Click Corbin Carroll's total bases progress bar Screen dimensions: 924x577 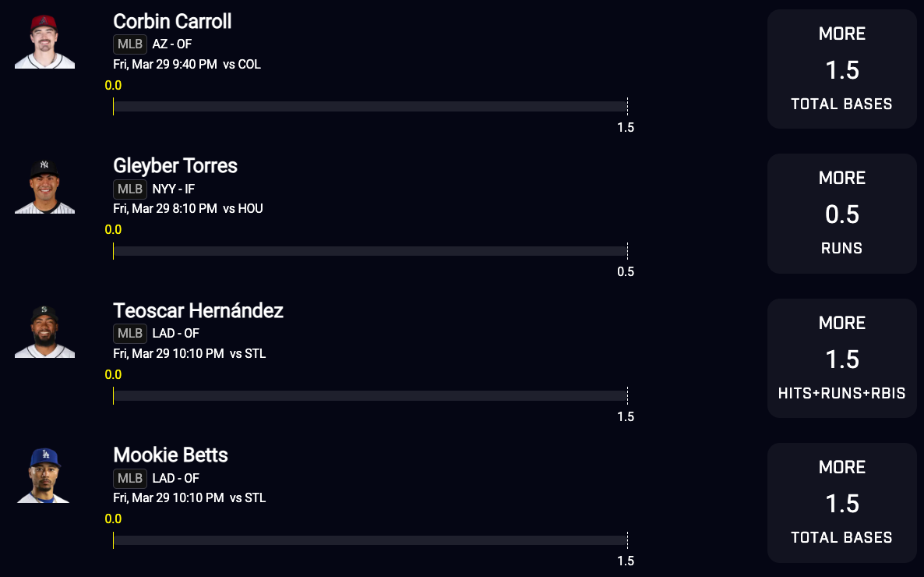tap(370, 107)
